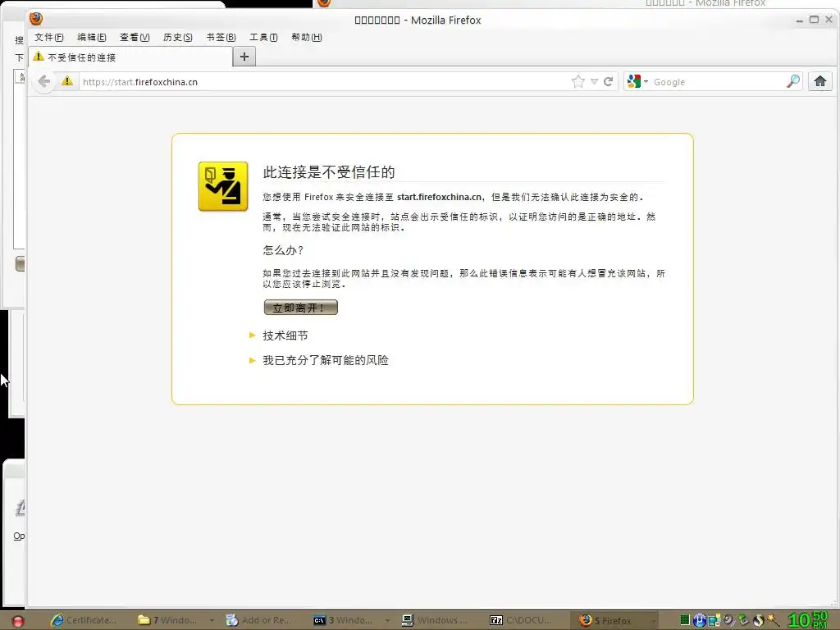Open the 工具(T) menu
The width and height of the screenshot is (840, 630).
[x=263, y=37]
